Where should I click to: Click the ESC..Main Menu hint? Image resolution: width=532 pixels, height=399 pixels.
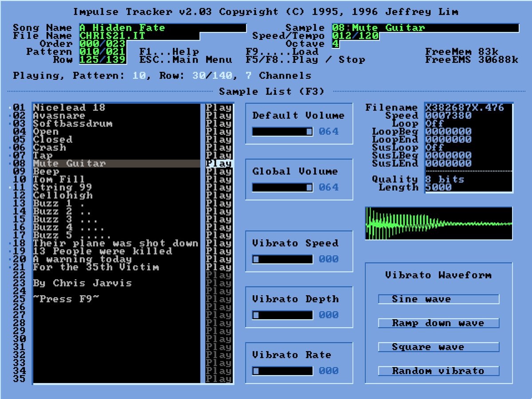[x=186, y=60]
